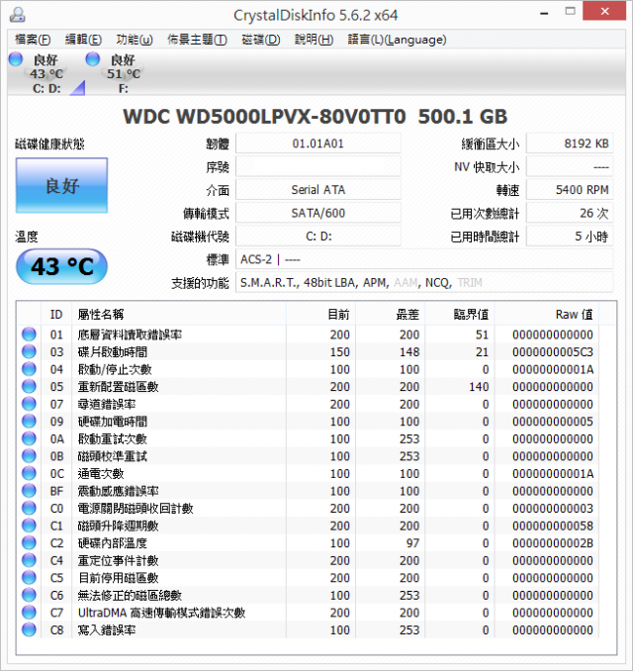Select the 重新配置磁區數 attribute name
The image size is (633, 672).
[119, 387]
